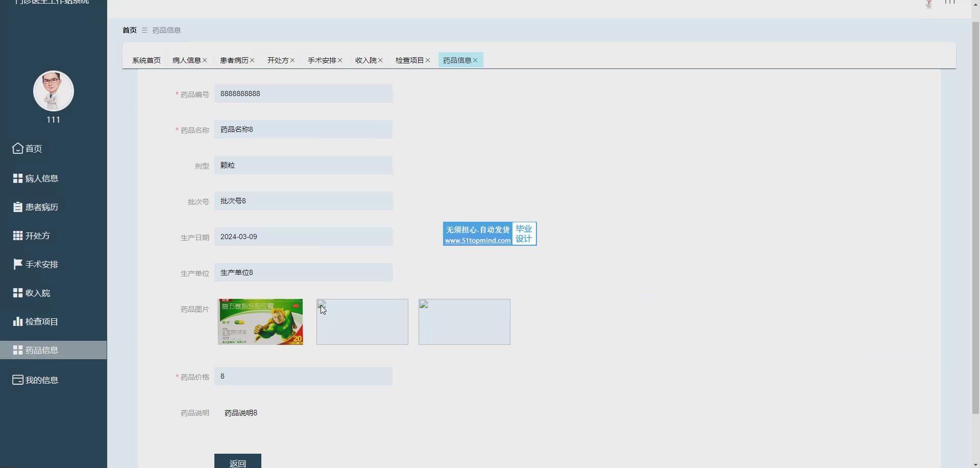Screen dimensions: 980x468
Task: Close the 患者病历 tab
Action: coord(252,60)
